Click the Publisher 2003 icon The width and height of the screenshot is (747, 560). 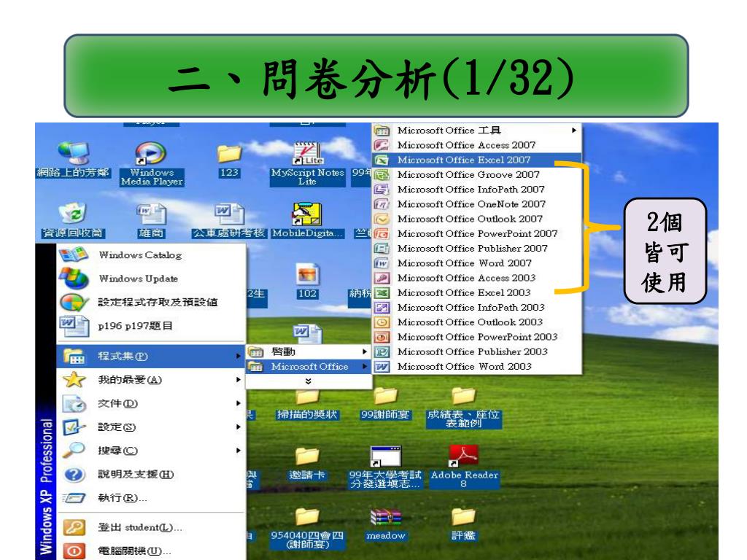(x=382, y=351)
